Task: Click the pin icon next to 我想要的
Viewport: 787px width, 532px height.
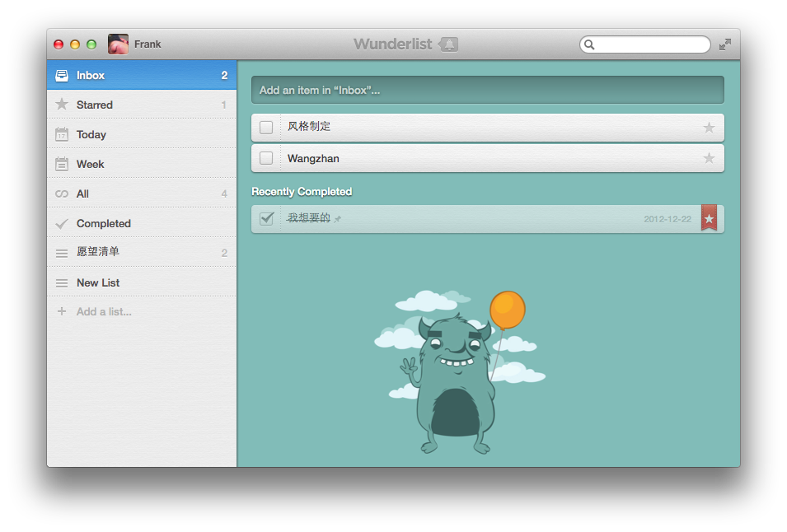Action: tap(337, 218)
